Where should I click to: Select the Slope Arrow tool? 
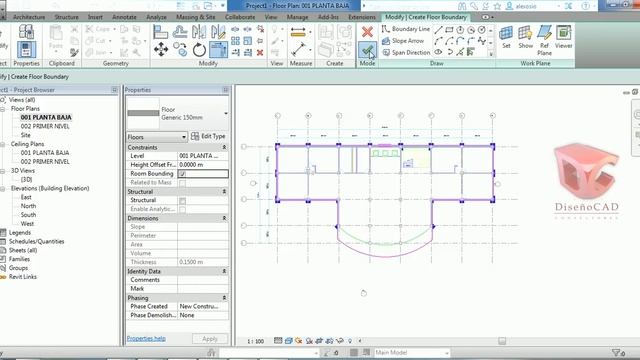[x=403, y=41]
